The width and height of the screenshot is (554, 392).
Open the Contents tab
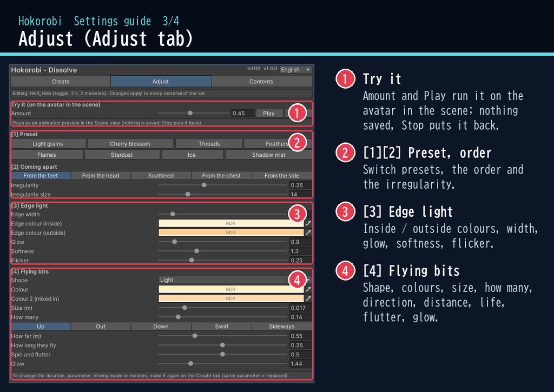click(x=261, y=81)
